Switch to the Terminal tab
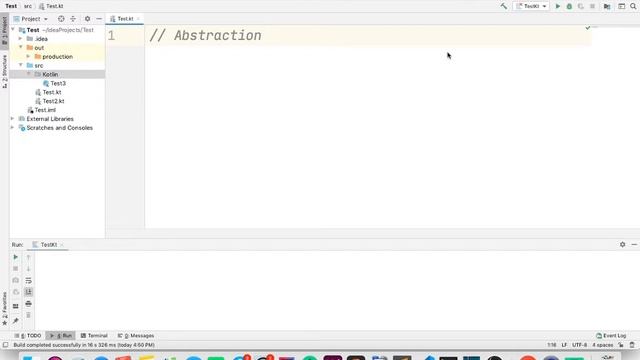640x360 pixels. (x=94, y=336)
